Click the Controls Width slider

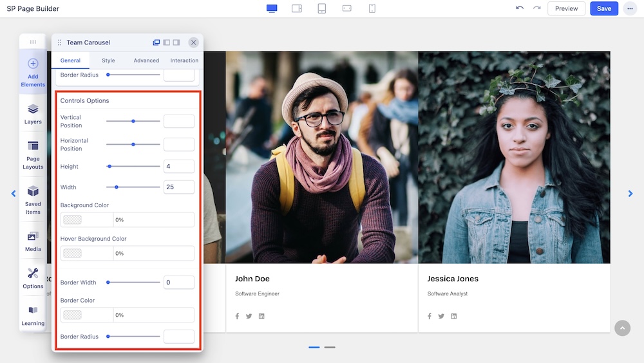[x=133, y=187]
